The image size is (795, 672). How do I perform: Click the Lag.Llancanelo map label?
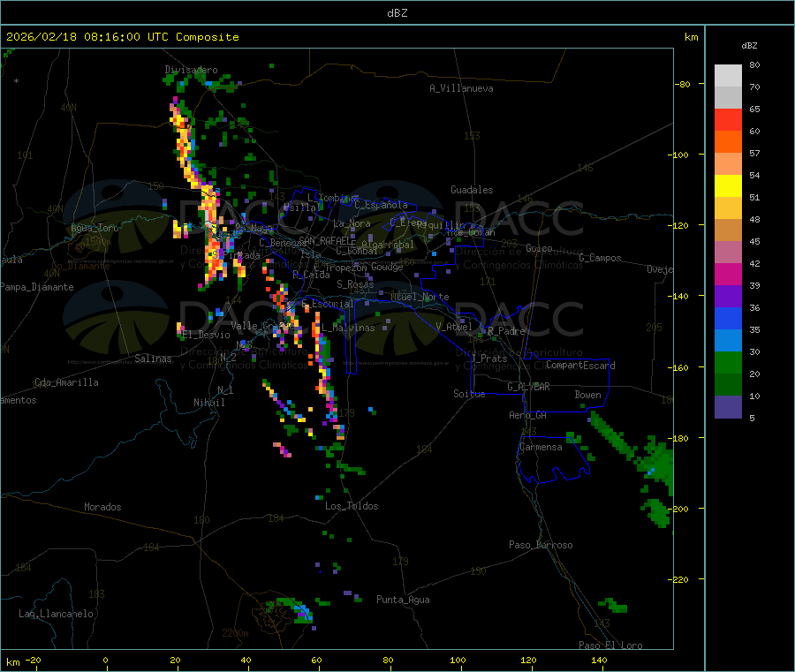pyautogui.click(x=56, y=614)
